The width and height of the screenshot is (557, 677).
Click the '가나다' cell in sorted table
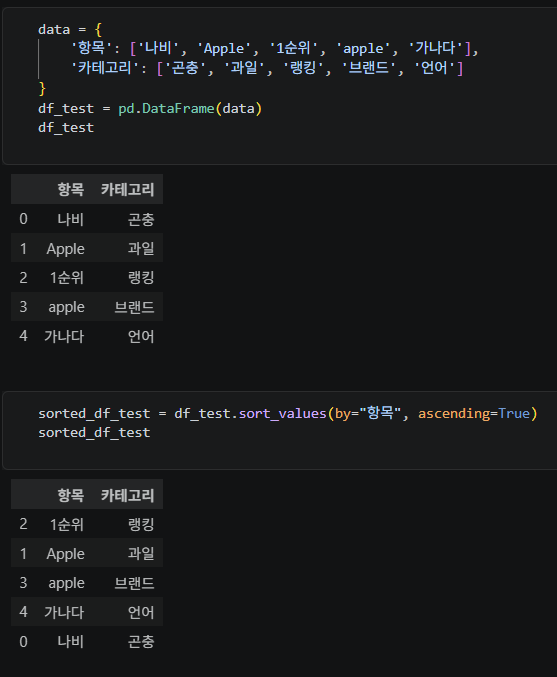(x=64, y=612)
